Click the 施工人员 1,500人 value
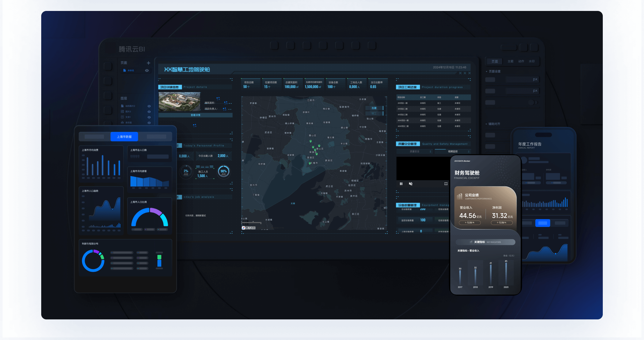Screen dimensions: 644x340 coord(203,176)
